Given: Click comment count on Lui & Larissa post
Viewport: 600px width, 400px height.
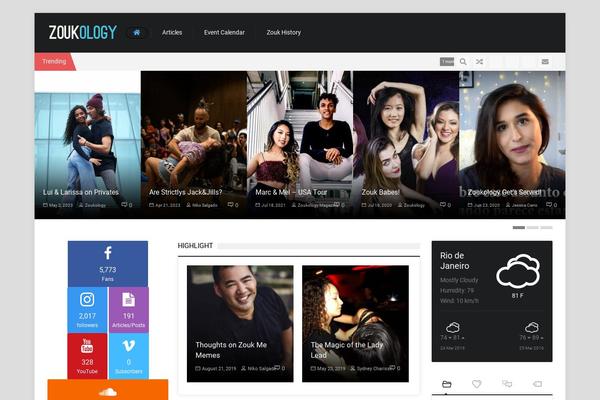Looking at the screenshot, I should tap(127, 205).
